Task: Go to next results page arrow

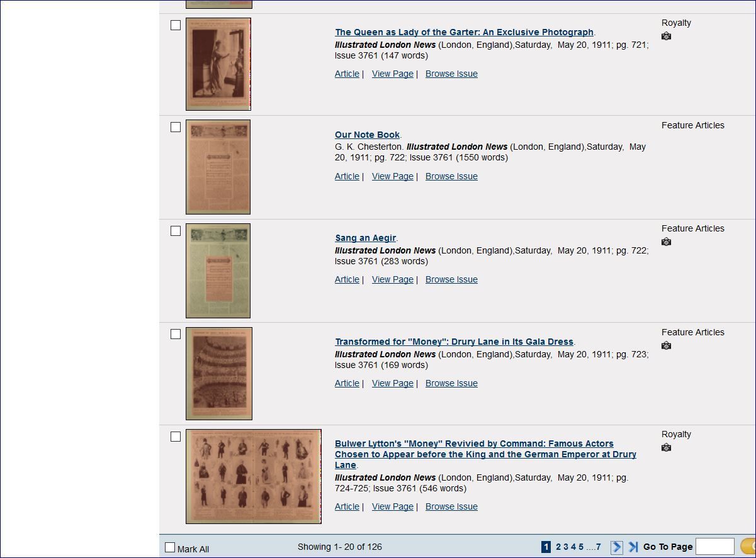Action: pos(617,547)
